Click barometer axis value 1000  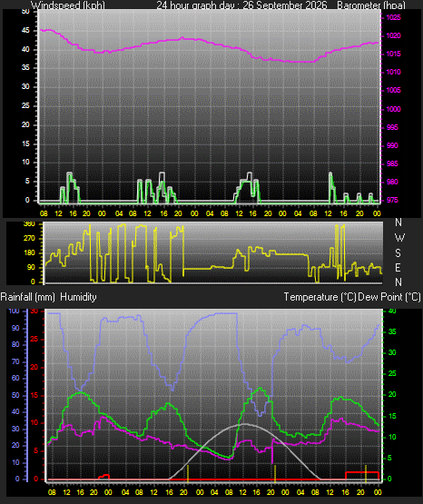pyautogui.click(x=393, y=109)
